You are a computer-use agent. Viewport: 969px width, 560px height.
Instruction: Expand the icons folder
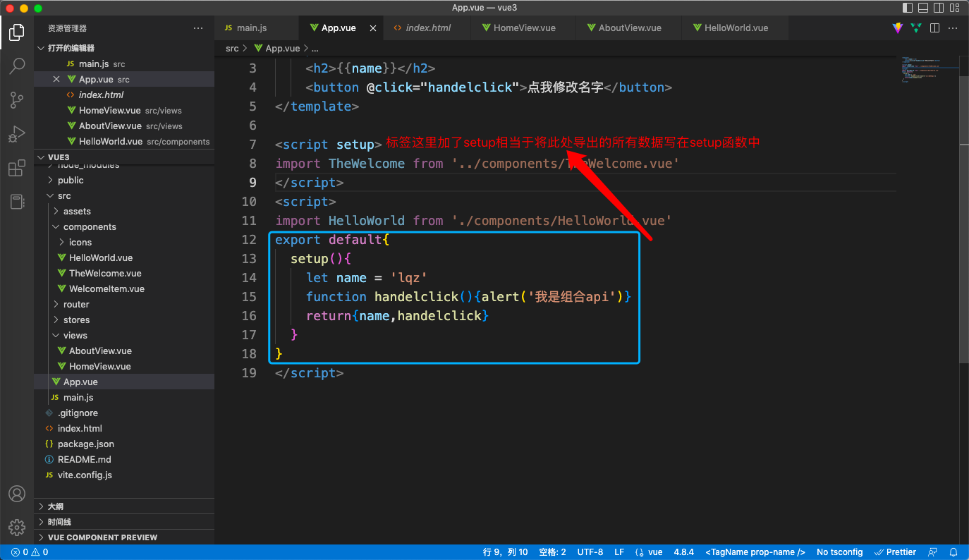coord(124,243)
